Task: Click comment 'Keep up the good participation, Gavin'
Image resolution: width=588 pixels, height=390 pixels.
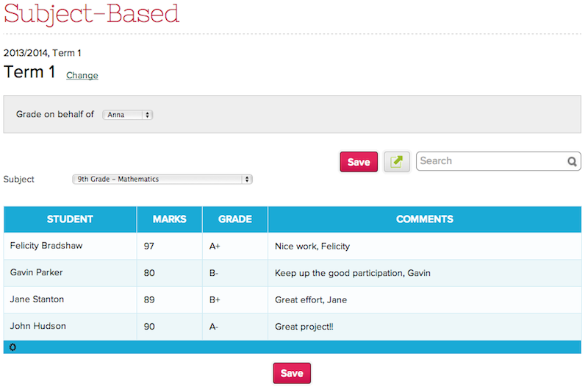Action: tap(353, 273)
